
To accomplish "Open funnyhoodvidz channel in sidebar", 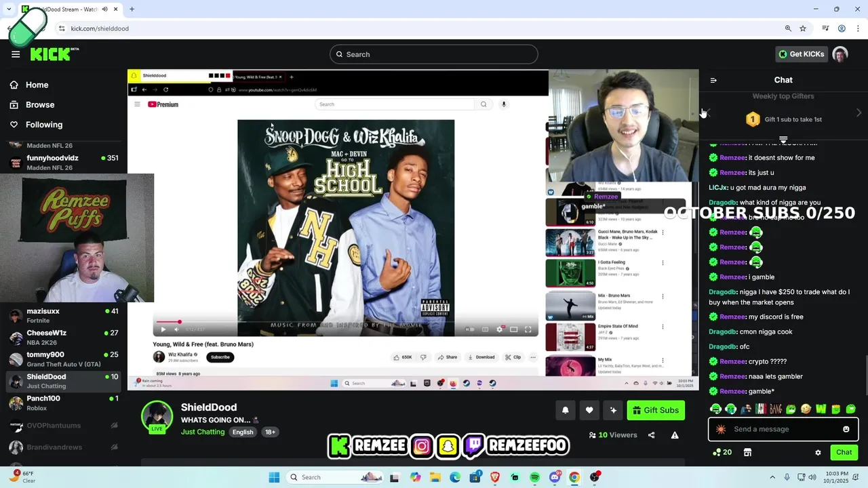I will pos(64,163).
